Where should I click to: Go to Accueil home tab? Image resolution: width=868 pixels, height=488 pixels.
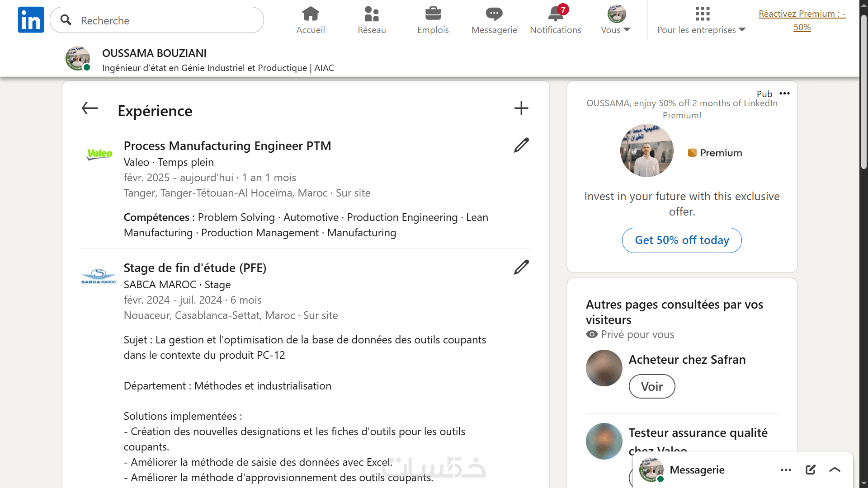point(310,20)
